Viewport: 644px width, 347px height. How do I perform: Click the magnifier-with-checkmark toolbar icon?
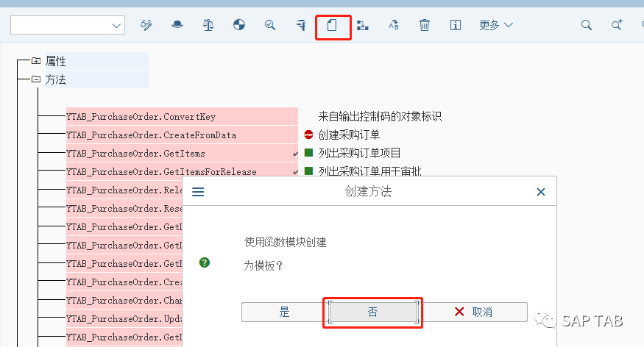coord(270,26)
